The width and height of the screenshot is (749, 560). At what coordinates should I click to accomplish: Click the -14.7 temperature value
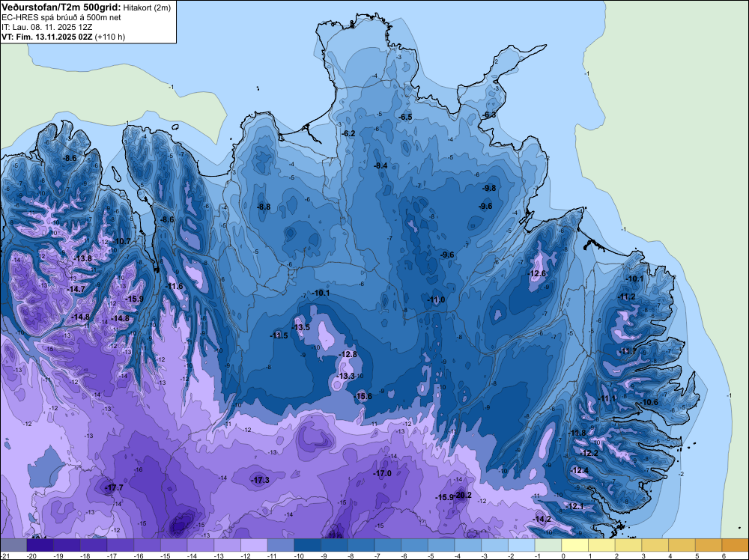[x=76, y=289]
